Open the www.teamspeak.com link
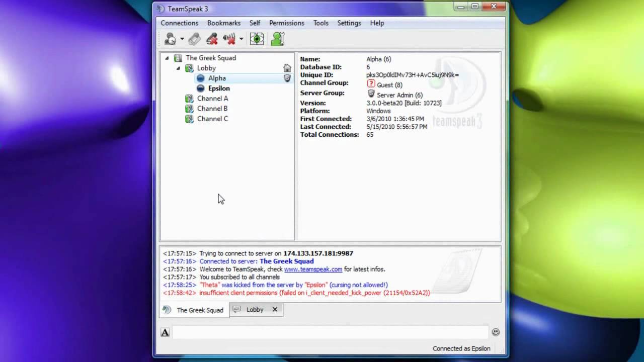Screen dimensions: 644x362 click(313, 269)
